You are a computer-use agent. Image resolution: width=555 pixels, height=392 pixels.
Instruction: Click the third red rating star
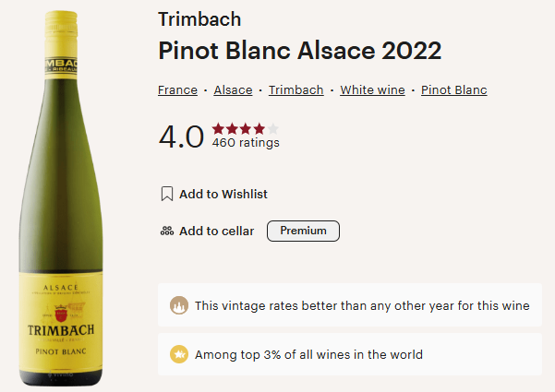click(245, 128)
